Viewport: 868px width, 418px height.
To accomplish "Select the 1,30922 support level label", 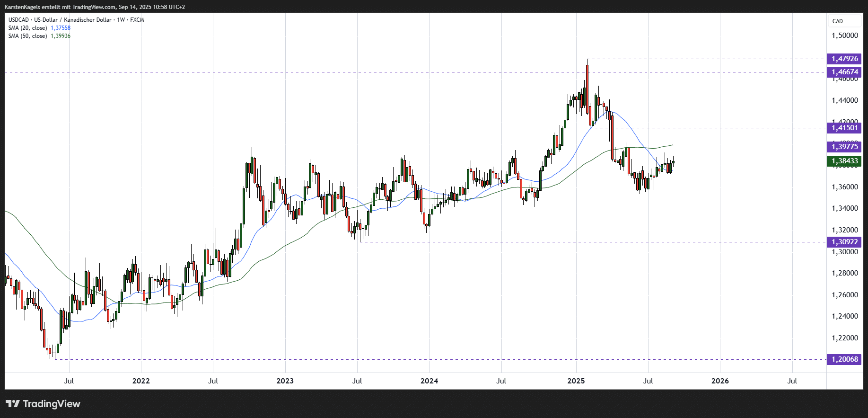I will tap(844, 242).
